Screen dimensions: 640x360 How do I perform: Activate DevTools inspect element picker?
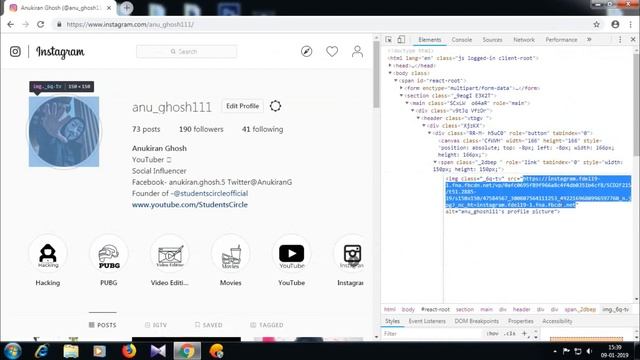pos(389,40)
